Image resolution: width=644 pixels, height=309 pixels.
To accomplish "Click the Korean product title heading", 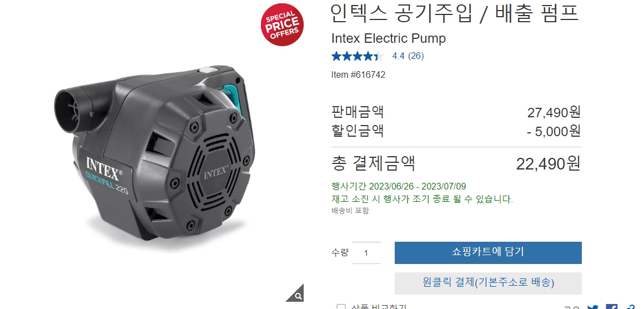I will pyautogui.click(x=455, y=14).
